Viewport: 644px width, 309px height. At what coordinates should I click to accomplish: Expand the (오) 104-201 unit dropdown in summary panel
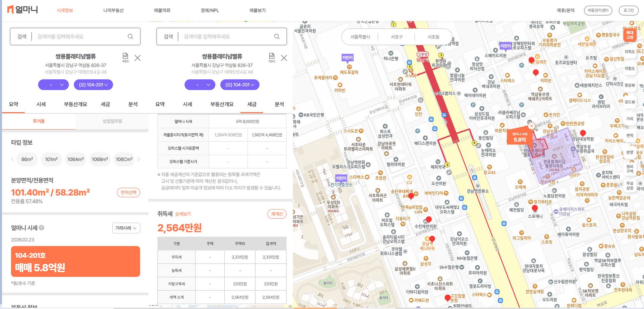93,85
